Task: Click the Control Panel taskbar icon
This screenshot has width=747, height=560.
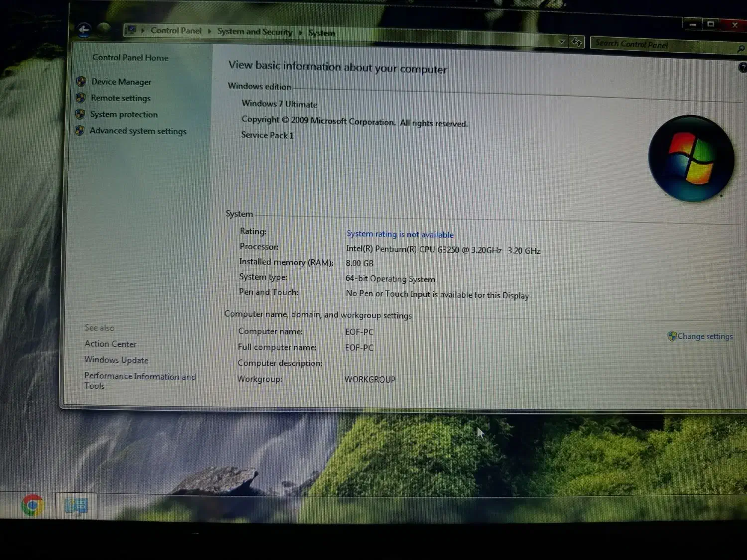Action: point(76,506)
